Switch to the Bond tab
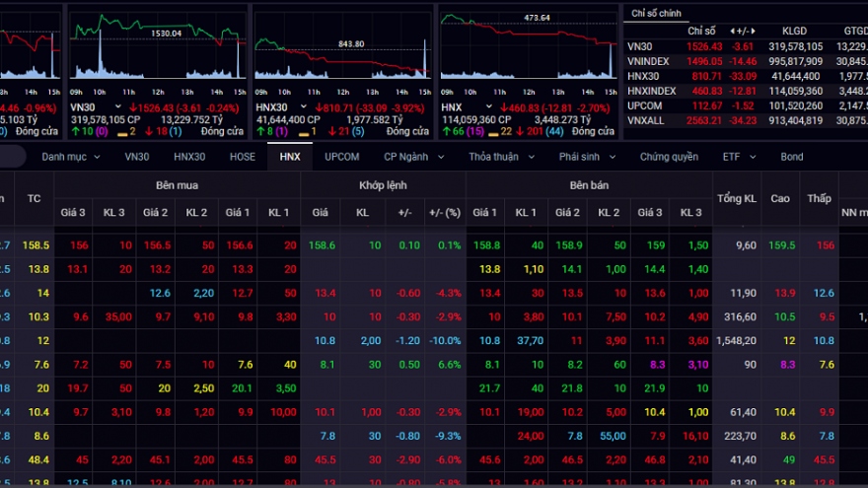Image resolution: width=868 pixels, height=488 pixels. coord(792,157)
